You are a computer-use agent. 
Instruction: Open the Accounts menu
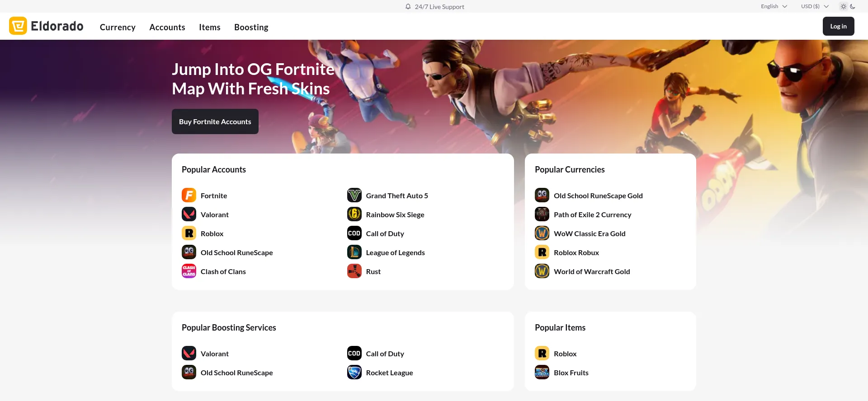[167, 27]
